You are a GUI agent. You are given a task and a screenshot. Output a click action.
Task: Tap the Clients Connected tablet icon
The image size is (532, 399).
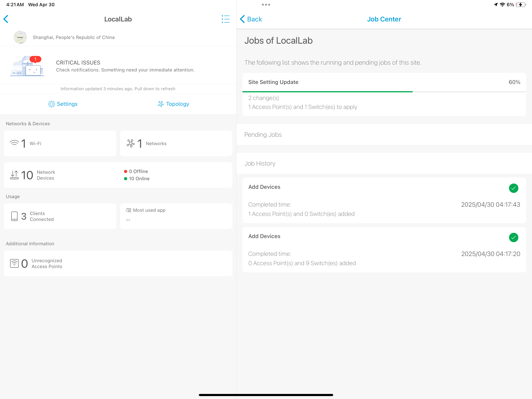(14, 216)
